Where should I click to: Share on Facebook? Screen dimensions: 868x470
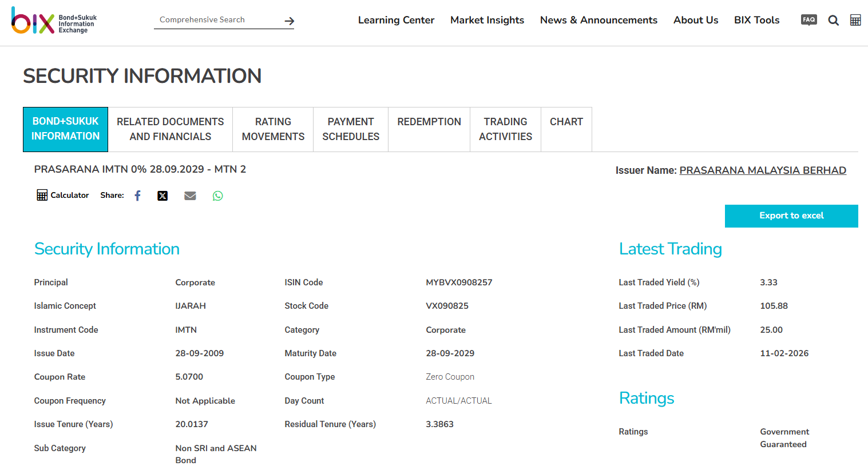137,196
